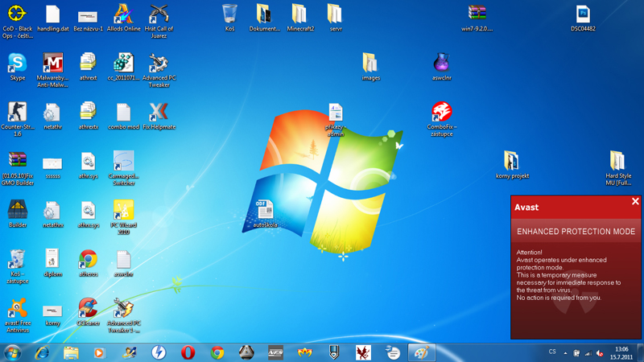This screenshot has width=644, height=362.
Task: Open the cc_2011071... file icon
Action: pyautogui.click(x=123, y=63)
